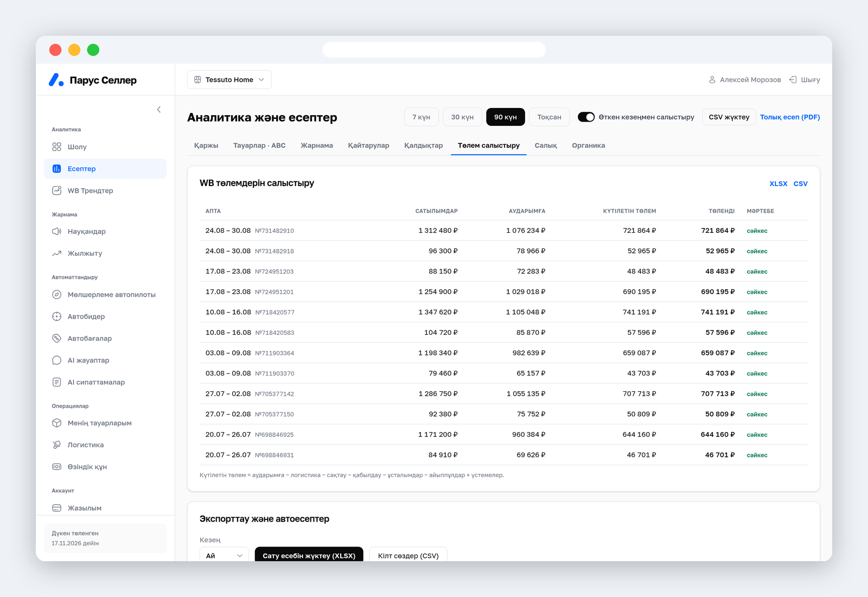Switch to the Салық tab
The image size is (868, 597).
tap(546, 145)
